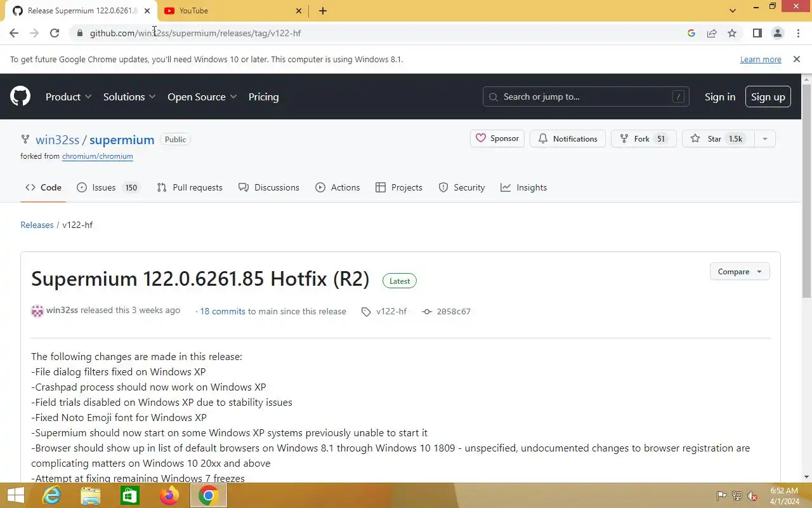Open File Explorer from taskbar
812x508 pixels.
91,495
